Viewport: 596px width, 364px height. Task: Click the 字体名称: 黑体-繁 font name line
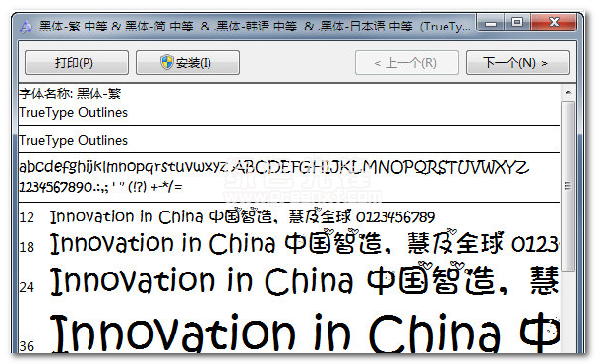click(x=70, y=93)
